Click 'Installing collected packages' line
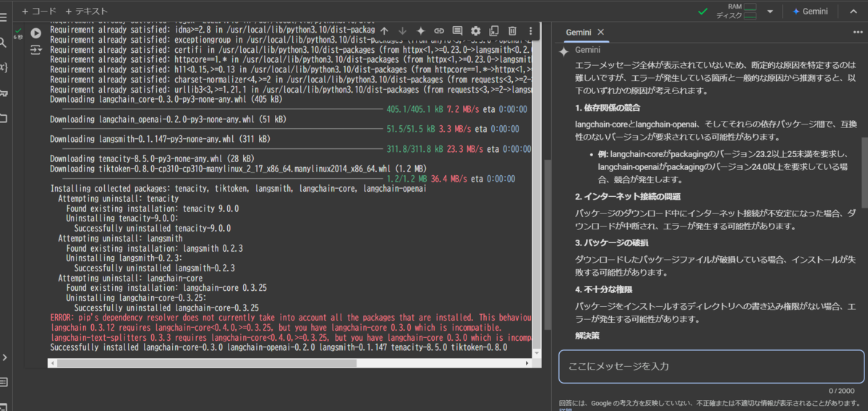This screenshot has width=868, height=411. coord(238,188)
